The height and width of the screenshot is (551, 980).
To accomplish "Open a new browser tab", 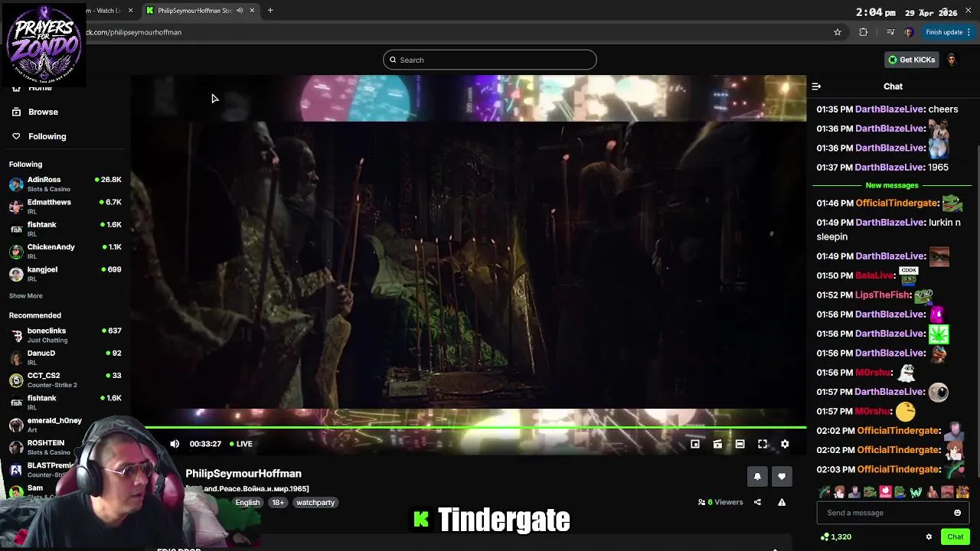I will pyautogui.click(x=270, y=10).
